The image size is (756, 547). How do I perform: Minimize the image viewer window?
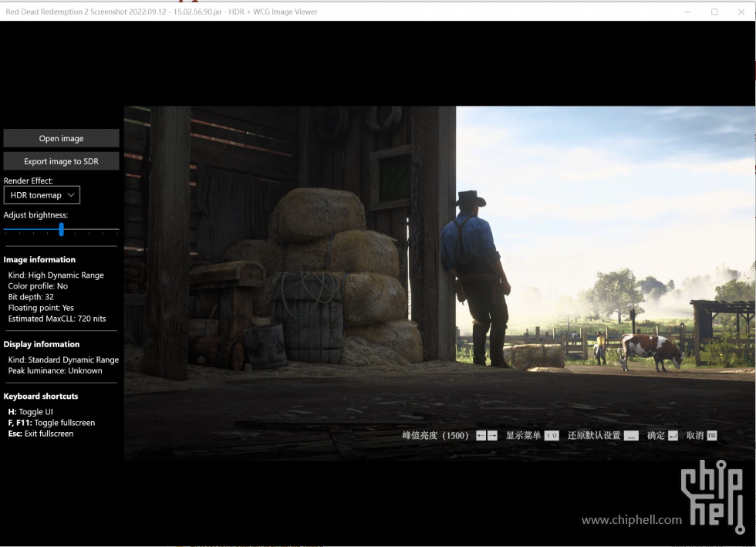(x=688, y=12)
